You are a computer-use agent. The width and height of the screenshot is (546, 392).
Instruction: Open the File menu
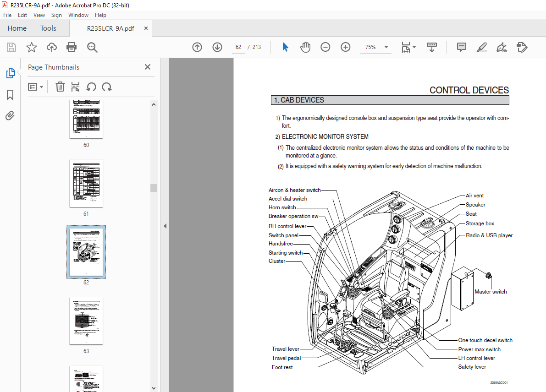tap(7, 15)
